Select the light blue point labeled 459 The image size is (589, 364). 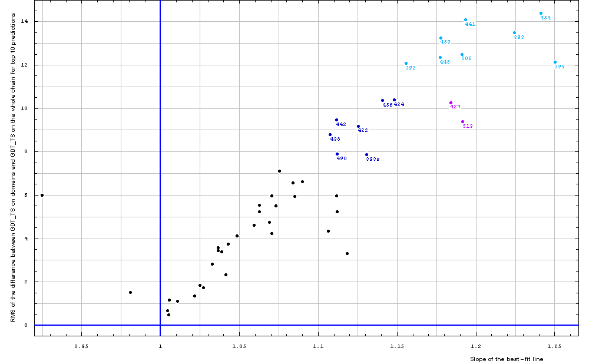pos(441,38)
